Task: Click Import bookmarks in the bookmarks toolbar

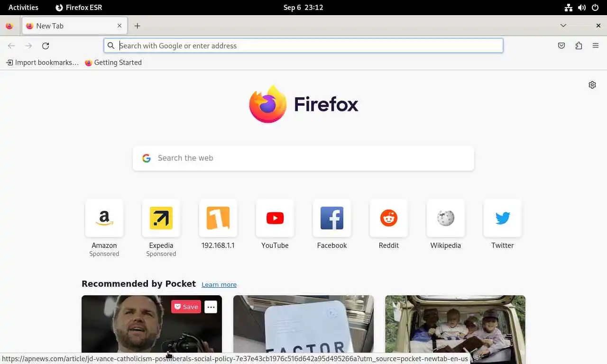Action: pos(42,63)
